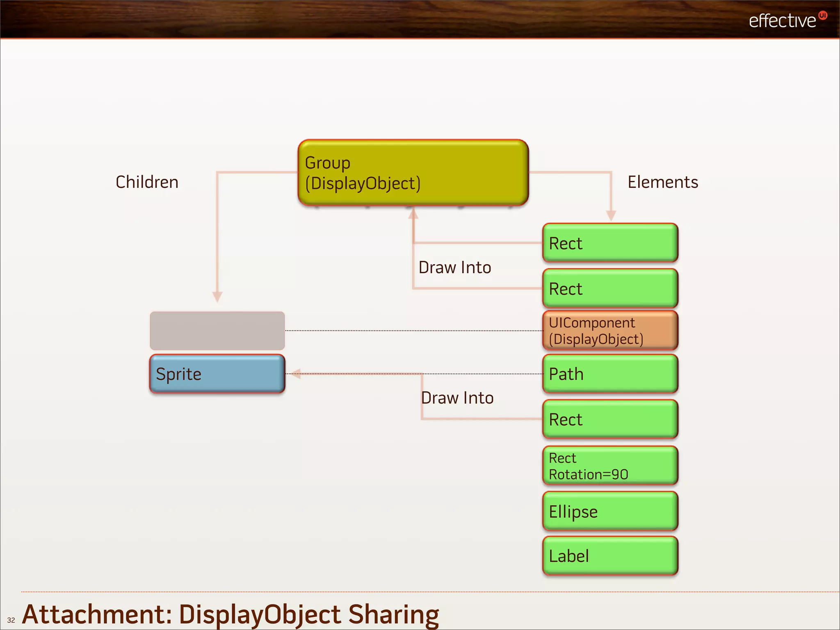This screenshot has width=840, height=630.
Task: Select the empty gray box above Sprite
Action: pyautogui.click(x=217, y=331)
